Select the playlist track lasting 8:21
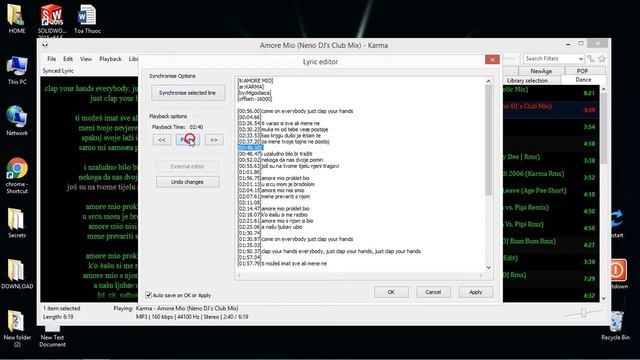The height and width of the screenshot is (360, 640). 551,93
